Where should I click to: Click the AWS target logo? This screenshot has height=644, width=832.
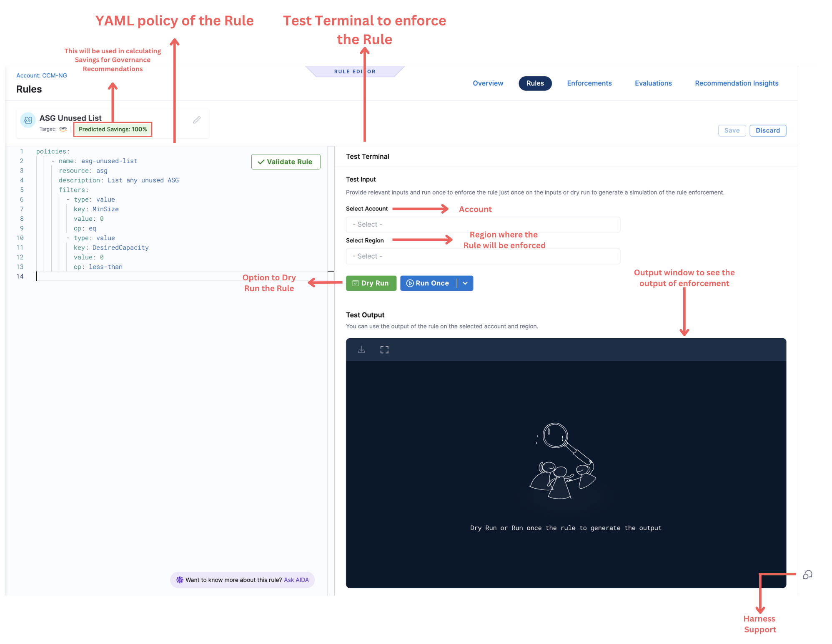click(x=63, y=129)
